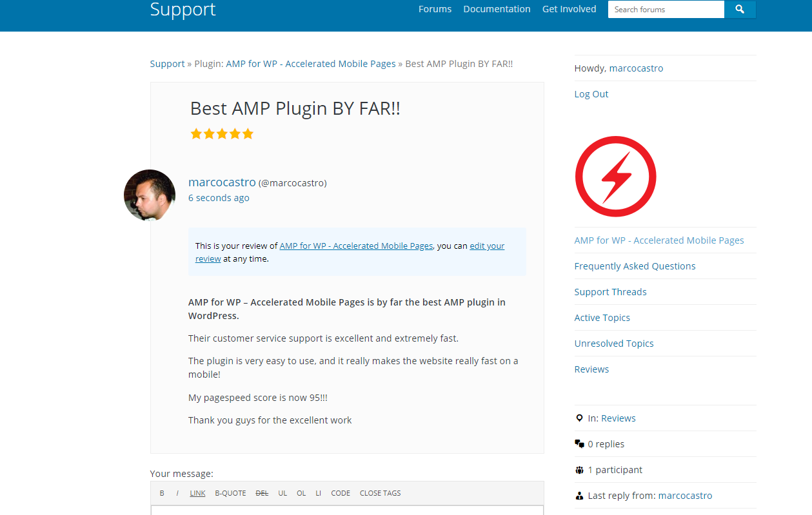The height and width of the screenshot is (515, 812).
Task: Insert ordered list with OL button
Action: [x=301, y=493]
